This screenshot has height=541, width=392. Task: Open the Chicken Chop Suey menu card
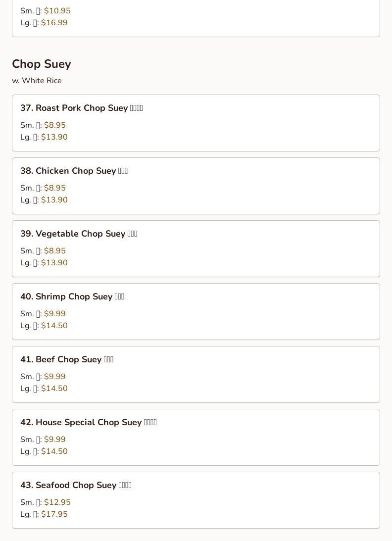[196, 186]
